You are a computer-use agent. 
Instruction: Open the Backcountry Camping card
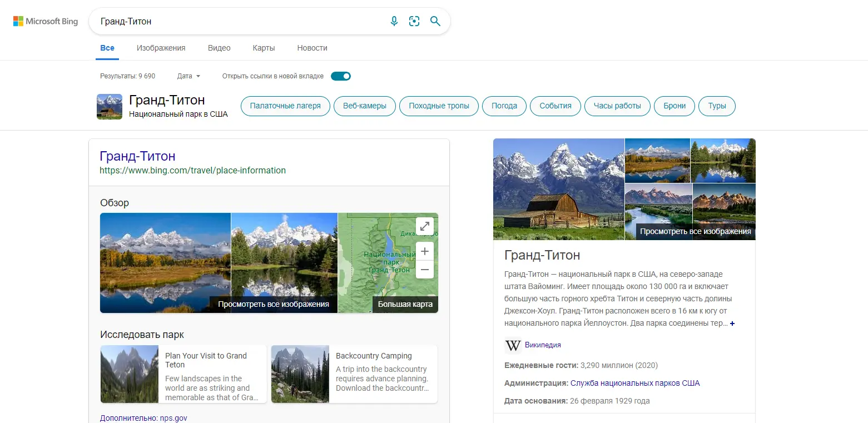coord(354,374)
